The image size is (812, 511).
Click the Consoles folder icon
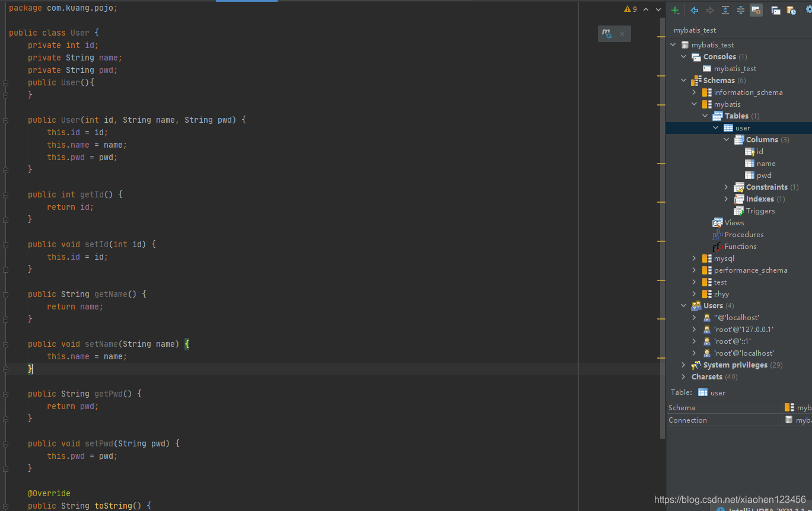coord(696,57)
